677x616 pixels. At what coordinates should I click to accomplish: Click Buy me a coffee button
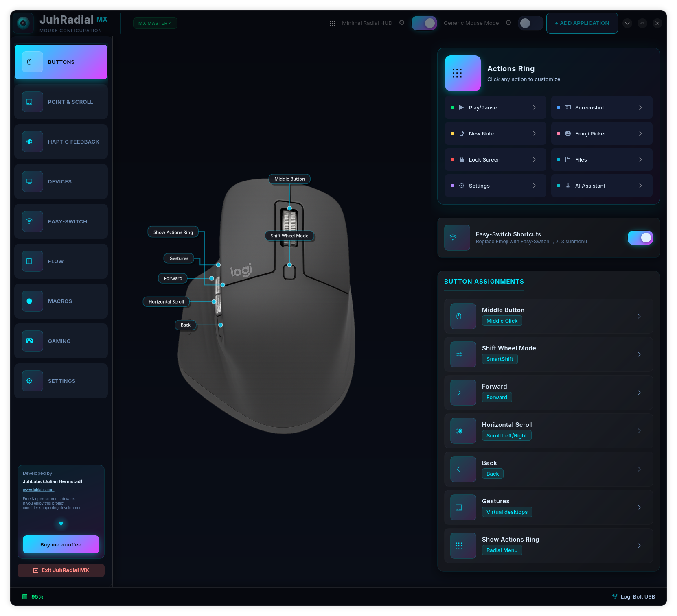pyautogui.click(x=61, y=544)
